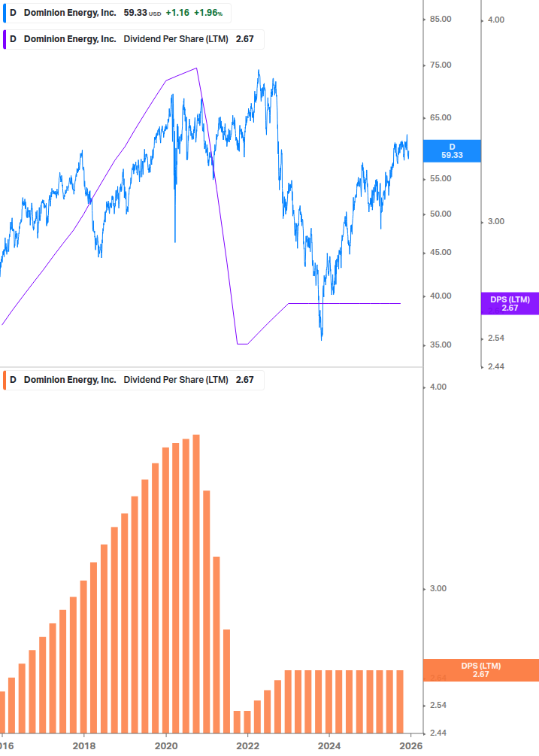
Task: Click the 4.00 label on top chart DPS axis
Action: 496,20
